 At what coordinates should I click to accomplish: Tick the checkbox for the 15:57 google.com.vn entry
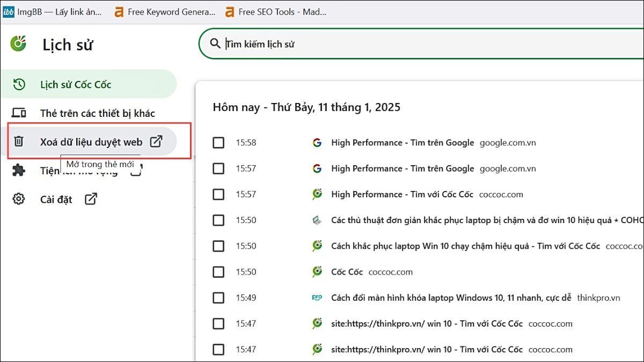point(218,168)
